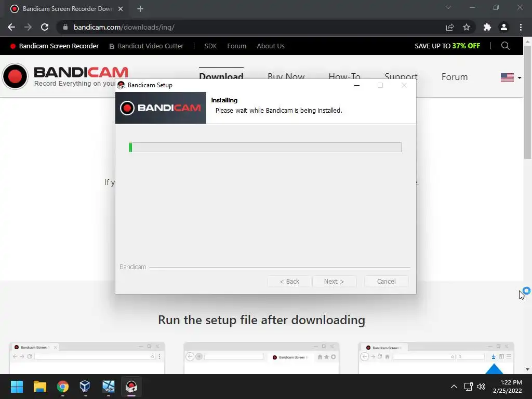This screenshot has width=532, height=399.
Task: Click the Bandicam Setup taskbar icon
Action: click(131, 387)
